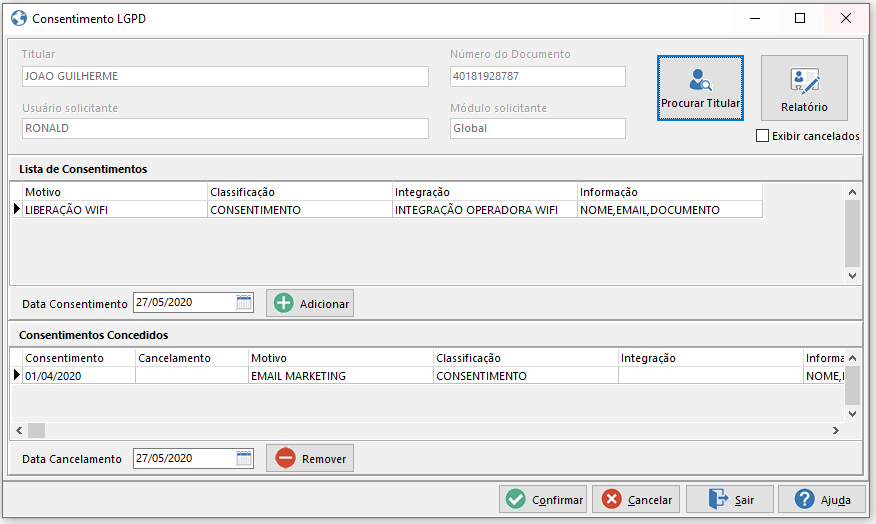Enable the Exibir cancelados checkbox
Viewport: 876px width, 524px height.
pyautogui.click(x=763, y=136)
